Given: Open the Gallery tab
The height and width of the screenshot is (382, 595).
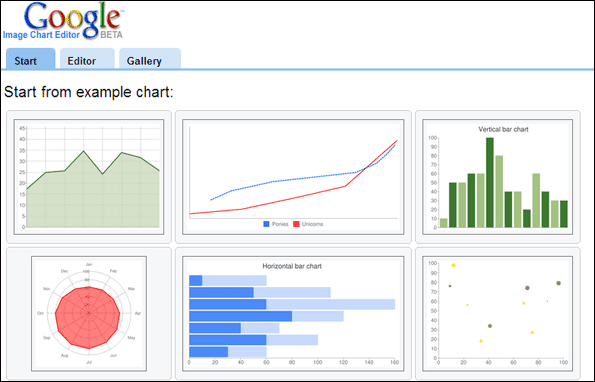Looking at the screenshot, I should click(x=150, y=59).
